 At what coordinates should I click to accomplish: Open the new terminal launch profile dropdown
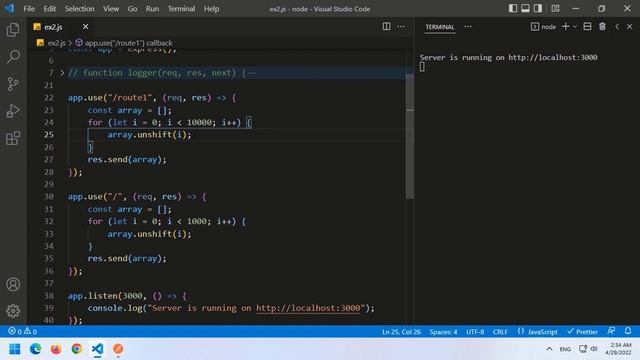click(575, 27)
